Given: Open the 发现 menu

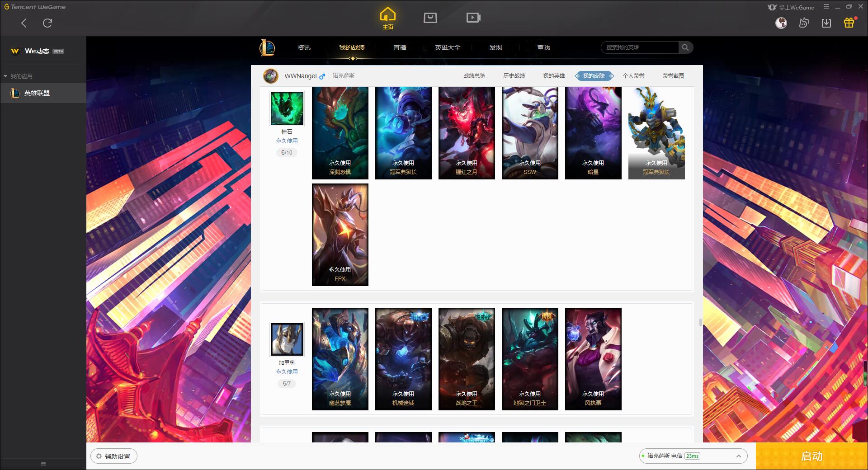Looking at the screenshot, I should tap(495, 47).
